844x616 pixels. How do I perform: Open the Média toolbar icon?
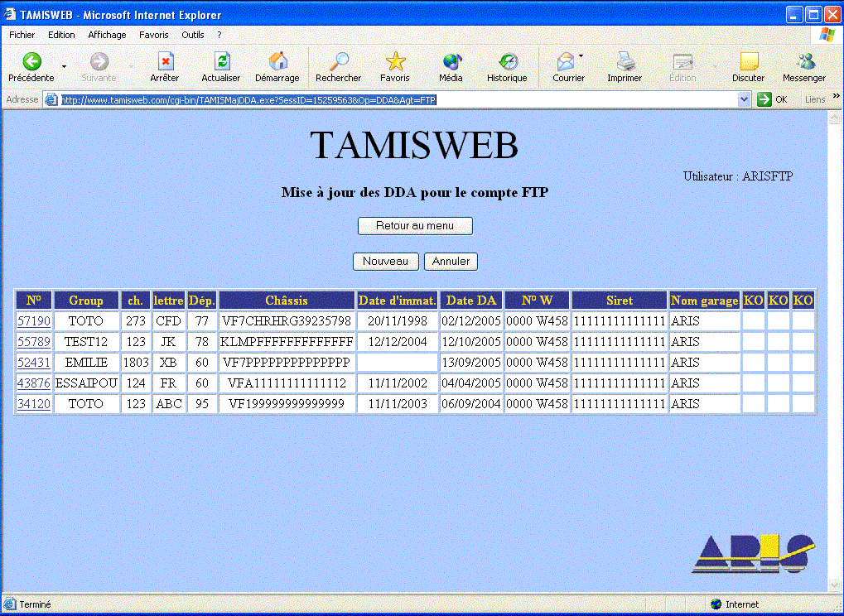451,61
